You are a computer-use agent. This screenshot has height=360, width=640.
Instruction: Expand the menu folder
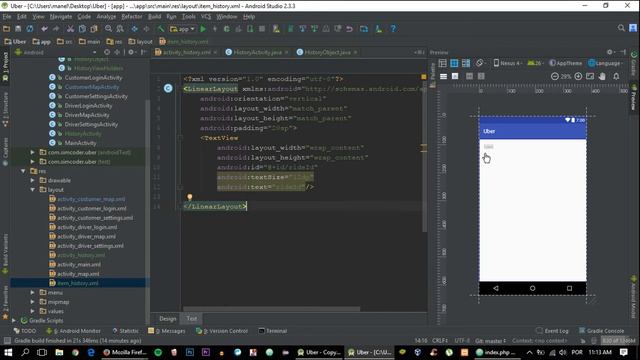point(33,292)
